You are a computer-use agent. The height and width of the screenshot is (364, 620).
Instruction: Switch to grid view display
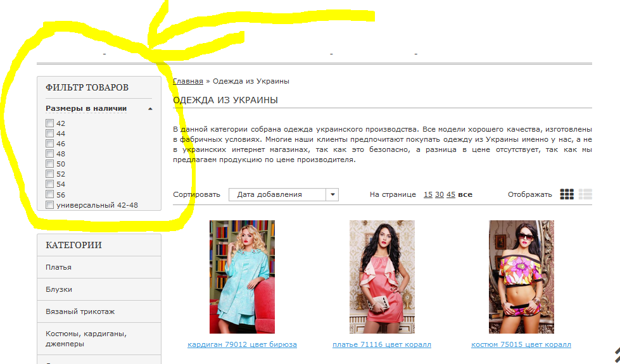pyautogui.click(x=567, y=194)
